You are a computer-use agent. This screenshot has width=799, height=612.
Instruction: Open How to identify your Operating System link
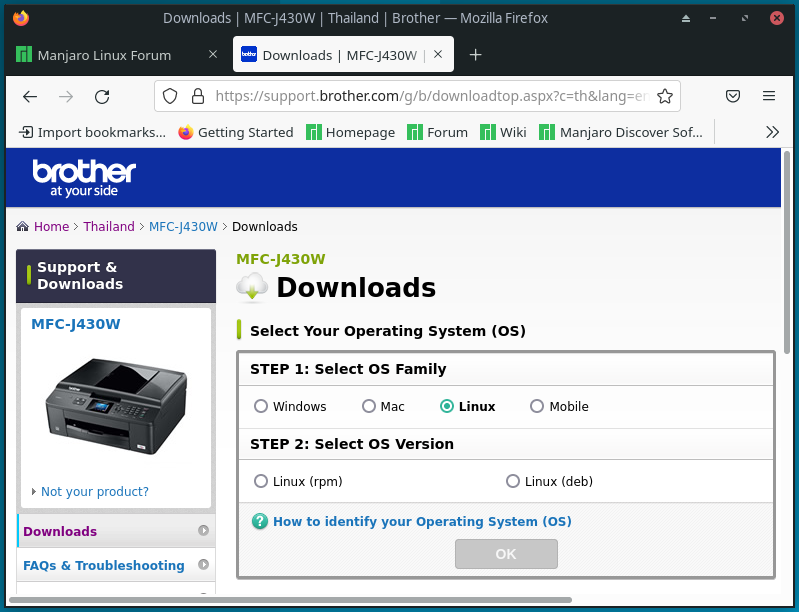[x=422, y=521]
